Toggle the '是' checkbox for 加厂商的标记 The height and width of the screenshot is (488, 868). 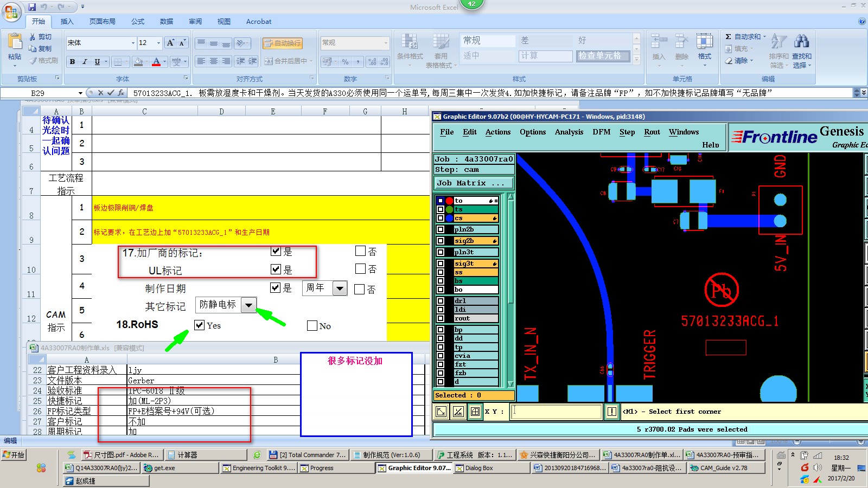pyautogui.click(x=276, y=251)
